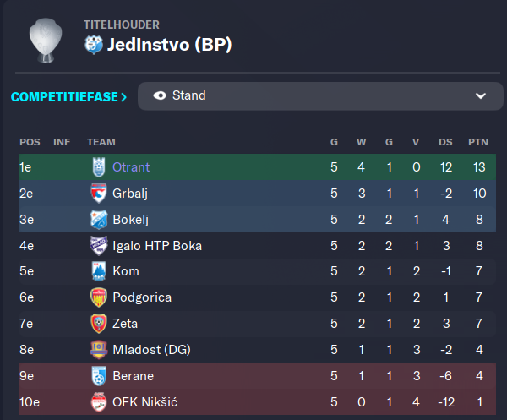Click the Podgorica club badge
Screen dimensions: 507x420
pyautogui.click(x=99, y=297)
